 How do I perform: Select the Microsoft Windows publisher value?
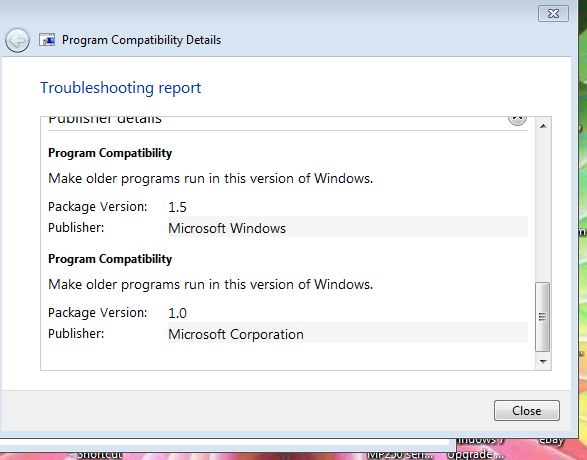(227, 228)
